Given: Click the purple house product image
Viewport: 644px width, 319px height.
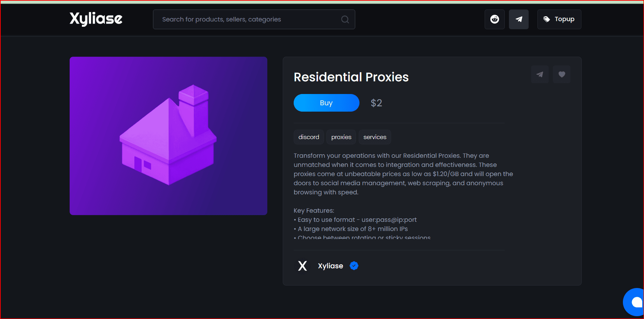Looking at the screenshot, I should pyautogui.click(x=168, y=136).
